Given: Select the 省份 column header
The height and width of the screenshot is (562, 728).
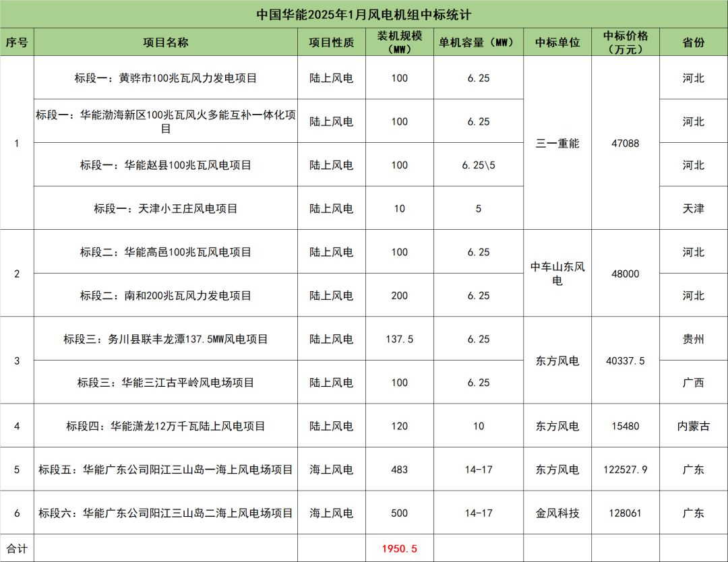Looking at the screenshot, I should click(694, 42).
